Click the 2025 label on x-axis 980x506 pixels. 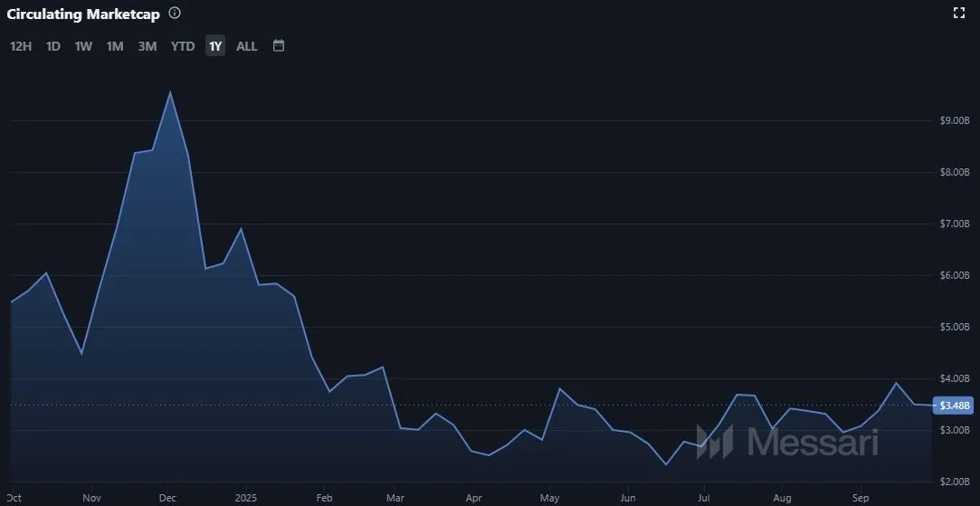click(x=246, y=498)
